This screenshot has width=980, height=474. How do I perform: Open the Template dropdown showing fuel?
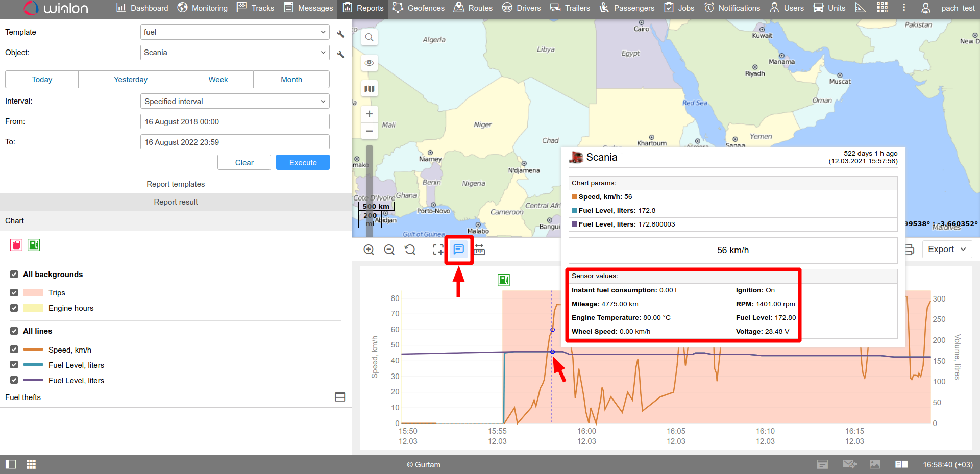[x=235, y=32]
